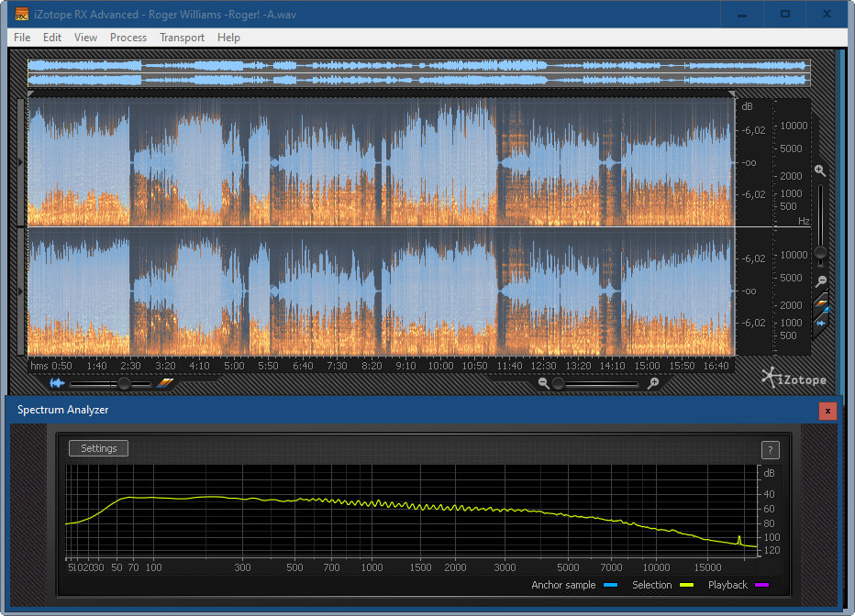Click the Settings button in Spectrum Analyzer
The image size is (855, 616).
(98, 448)
